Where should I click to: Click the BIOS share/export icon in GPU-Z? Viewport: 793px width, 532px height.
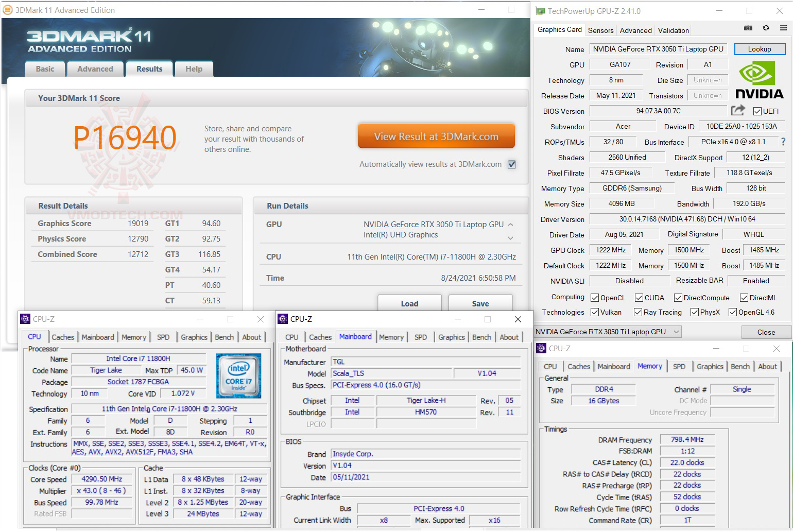738,110
